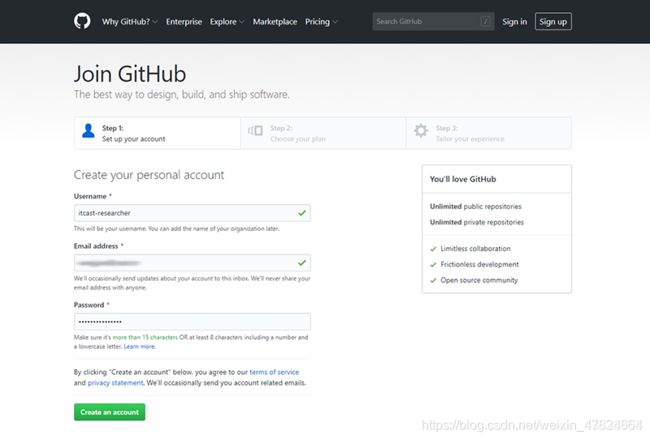Open the Pricing dropdown

click(321, 22)
